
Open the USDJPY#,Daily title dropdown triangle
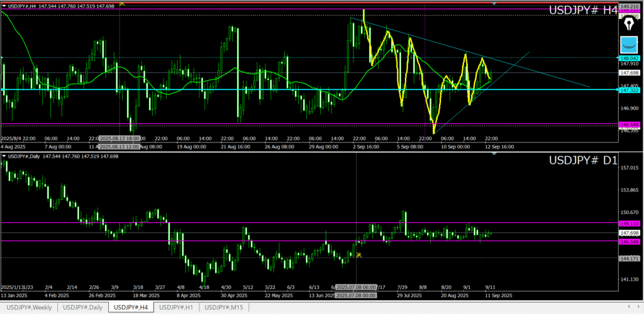point(4,156)
